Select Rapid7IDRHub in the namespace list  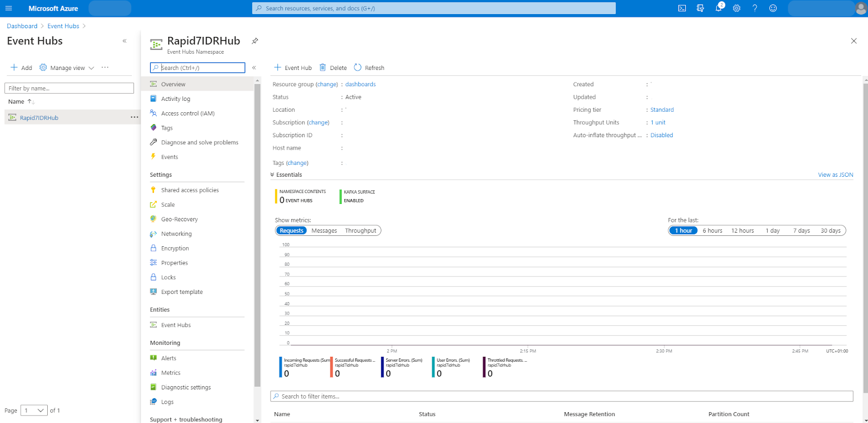tap(39, 118)
